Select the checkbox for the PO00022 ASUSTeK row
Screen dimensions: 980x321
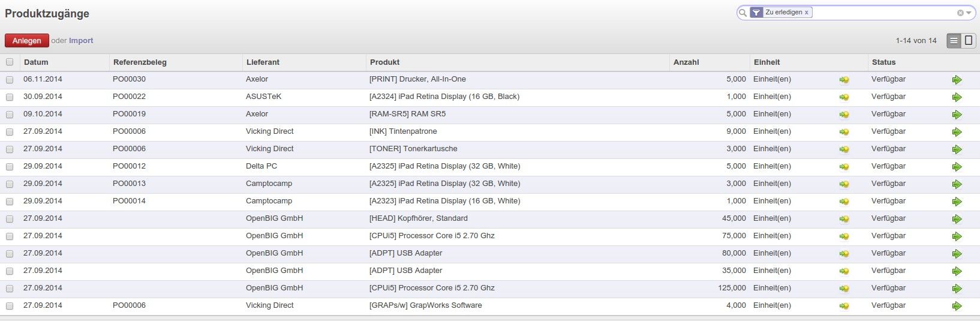pos(10,97)
